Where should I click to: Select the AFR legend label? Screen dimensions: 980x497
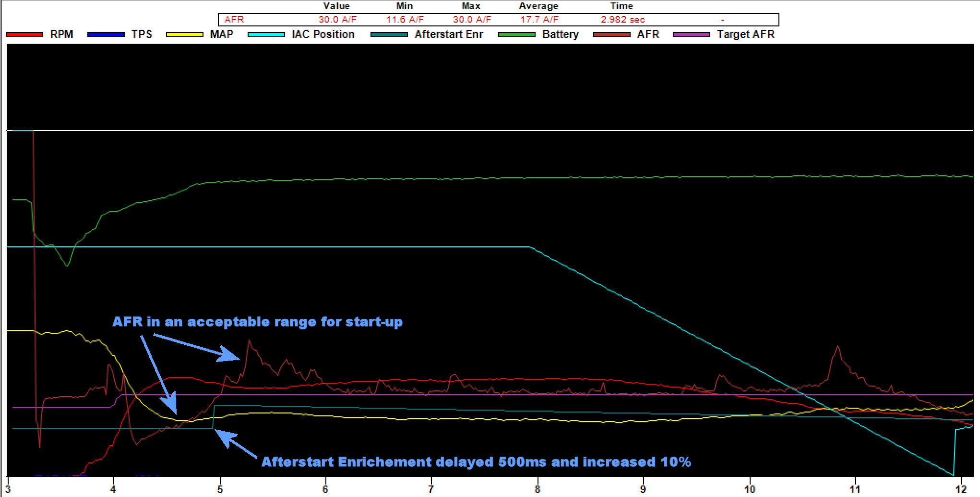[648, 35]
